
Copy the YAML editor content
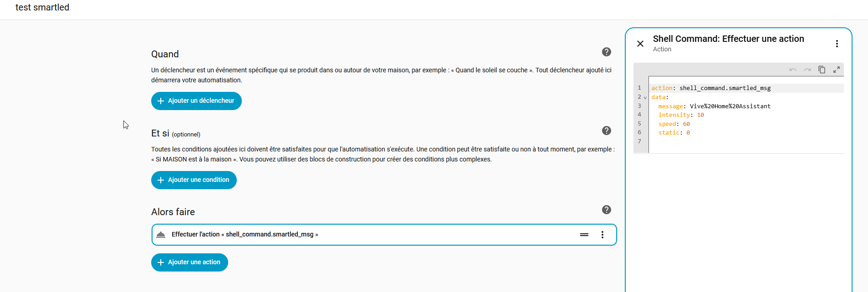[x=822, y=70]
